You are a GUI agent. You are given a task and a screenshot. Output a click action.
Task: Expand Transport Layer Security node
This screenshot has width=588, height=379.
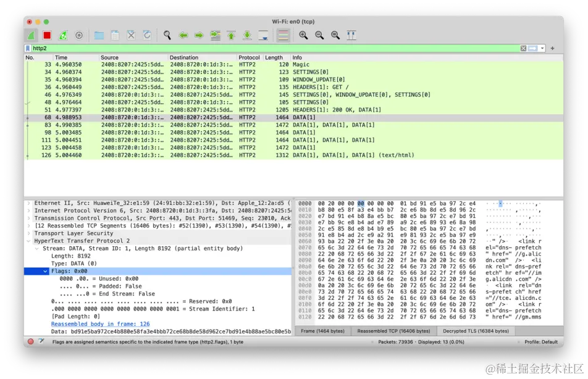click(x=29, y=233)
